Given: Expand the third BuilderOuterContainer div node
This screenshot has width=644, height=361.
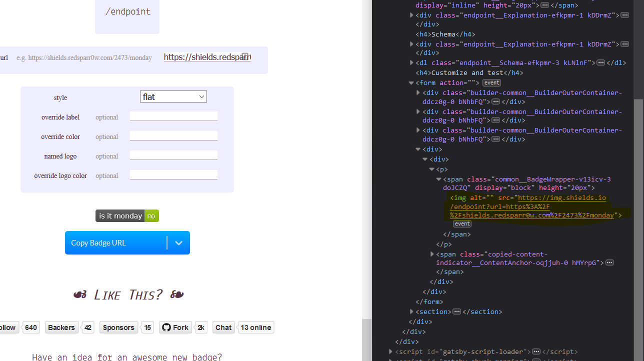Looking at the screenshot, I should 418,130.
